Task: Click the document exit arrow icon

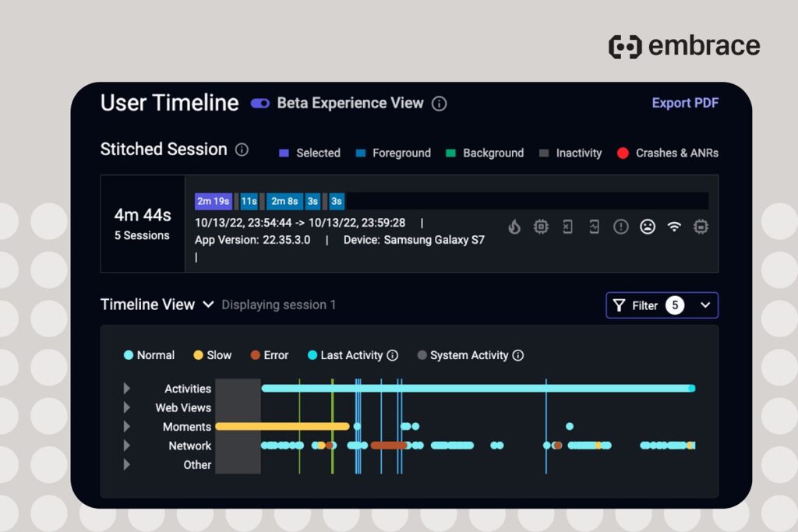Action: [x=594, y=227]
